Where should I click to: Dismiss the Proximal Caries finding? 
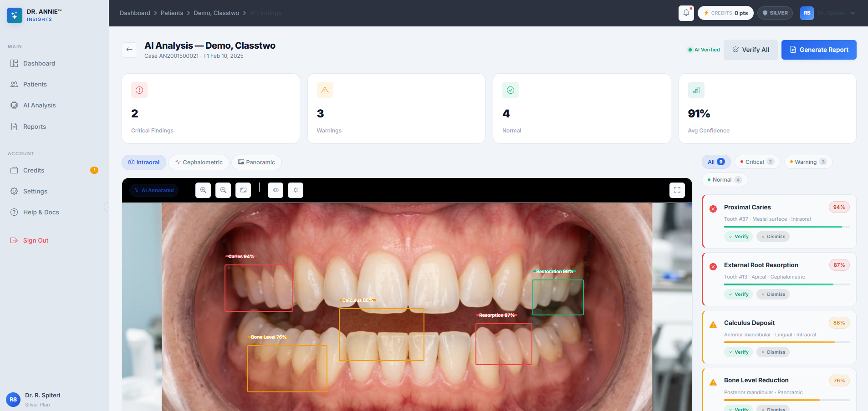coord(773,237)
